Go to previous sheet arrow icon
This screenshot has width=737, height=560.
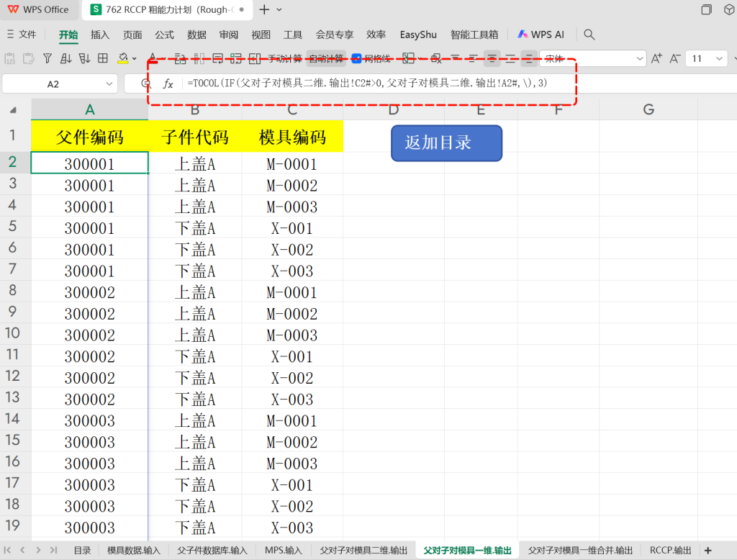pyautogui.click(x=22, y=550)
